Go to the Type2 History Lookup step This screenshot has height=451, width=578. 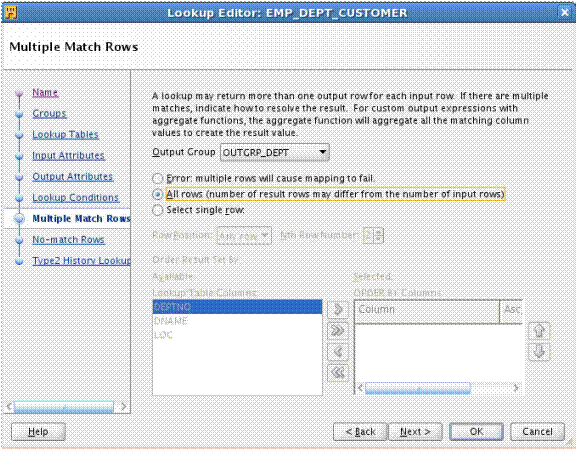(81, 260)
